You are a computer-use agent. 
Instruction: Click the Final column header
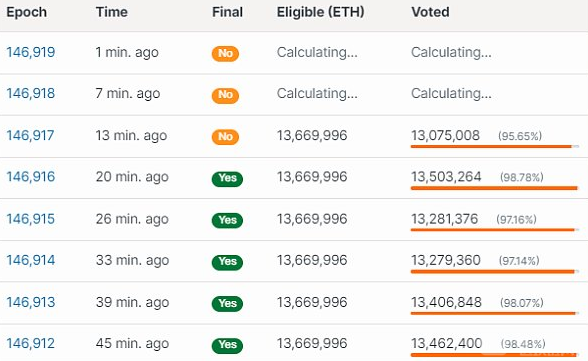point(227,12)
